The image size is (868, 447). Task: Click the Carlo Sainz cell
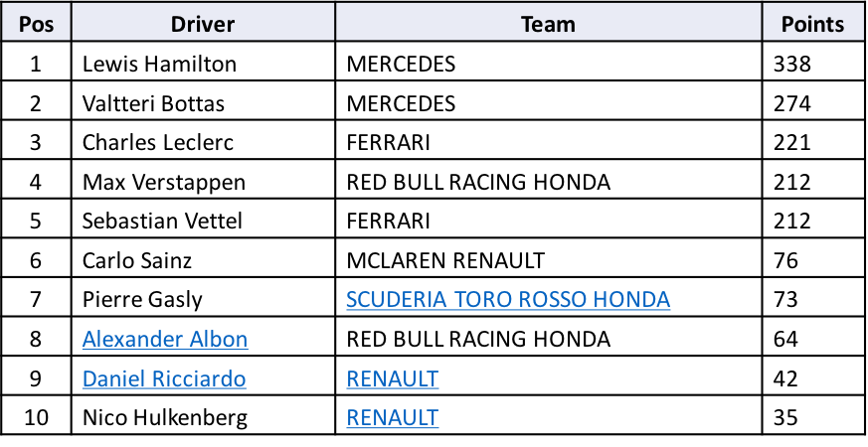(203, 260)
